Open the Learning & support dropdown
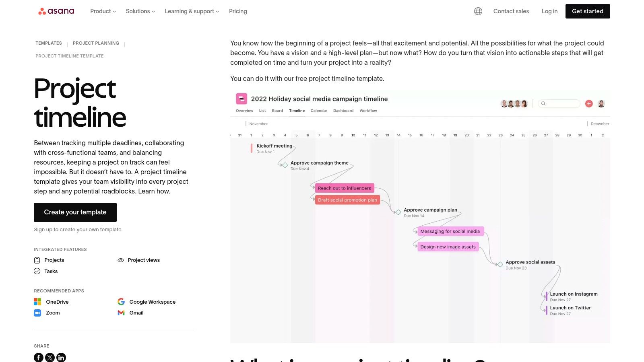 (x=192, y=11)
